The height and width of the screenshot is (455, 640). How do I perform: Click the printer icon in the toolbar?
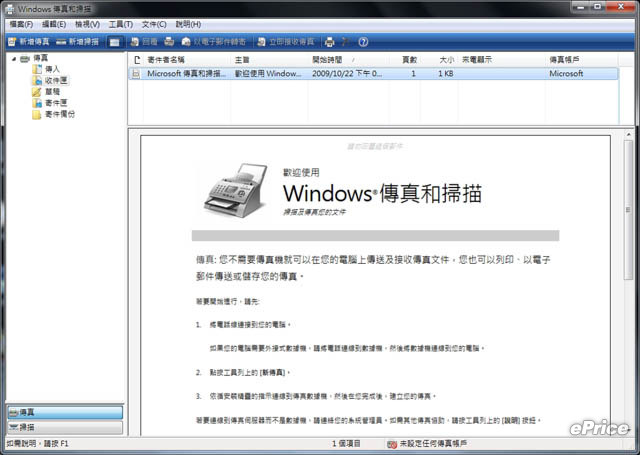point(329,42)
